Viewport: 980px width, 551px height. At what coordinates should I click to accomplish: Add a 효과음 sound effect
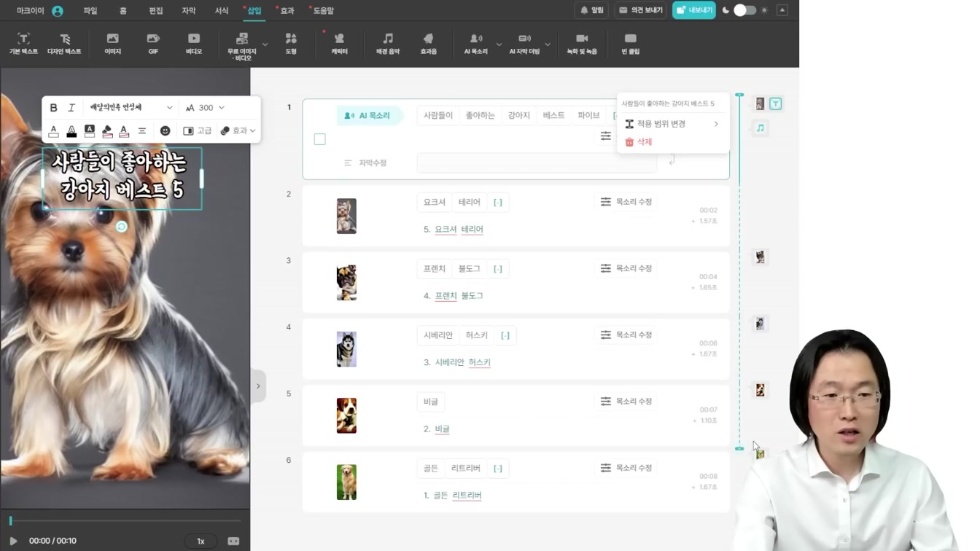(429, 43)
